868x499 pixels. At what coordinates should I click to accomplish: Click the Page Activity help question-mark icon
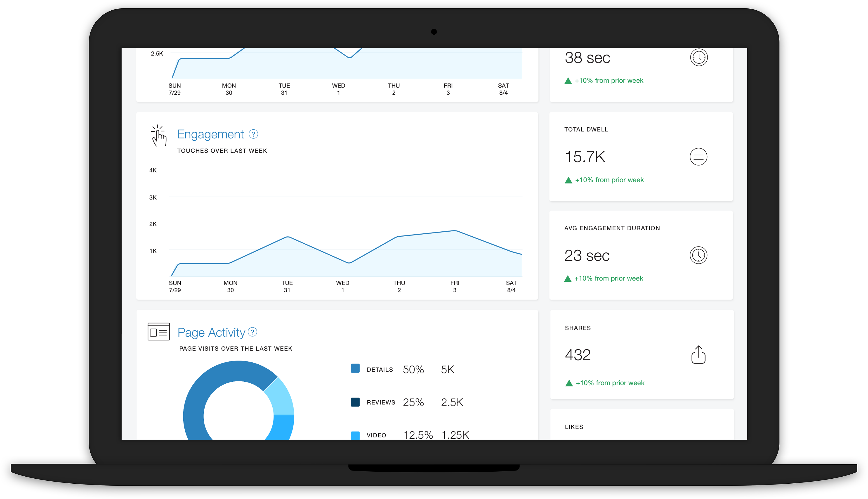tap(252, 332)
